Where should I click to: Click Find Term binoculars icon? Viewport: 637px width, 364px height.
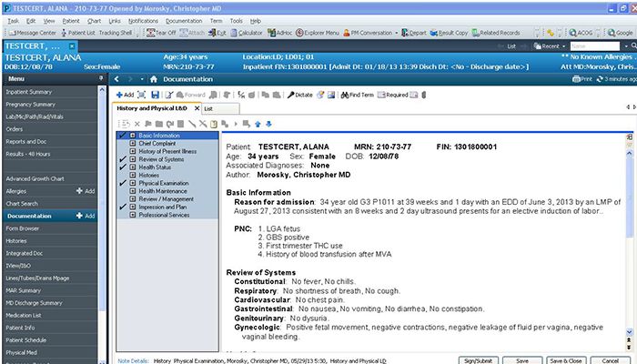(356, 95)
